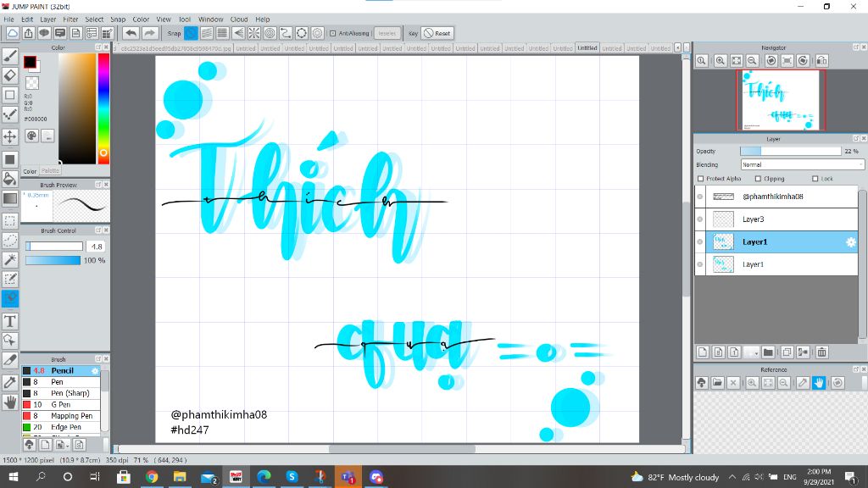Click the vertical hue color bar
The height and width of the screenshot is (488, 868).
coord(103,108)
